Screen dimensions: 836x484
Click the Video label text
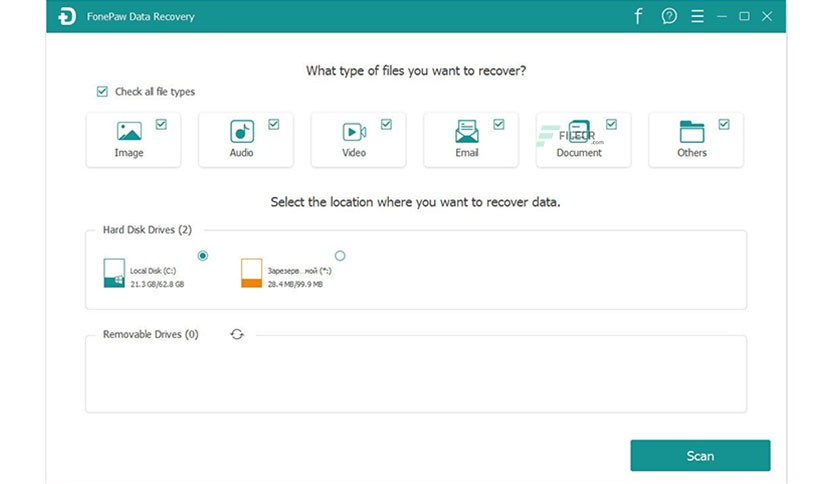pos(354,152)
